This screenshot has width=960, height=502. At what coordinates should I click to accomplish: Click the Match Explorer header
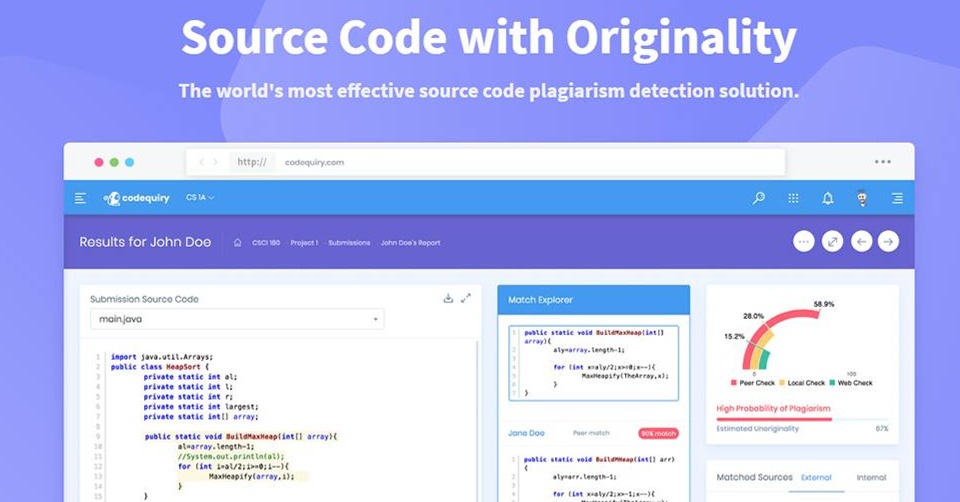(593, 300)
